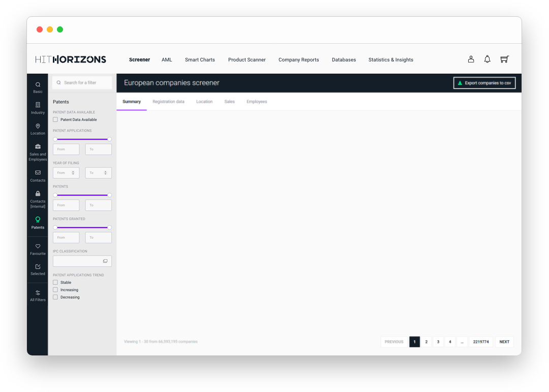
Task: Adjust Year of Filing To stepper
Action: [x=105, y=173]
